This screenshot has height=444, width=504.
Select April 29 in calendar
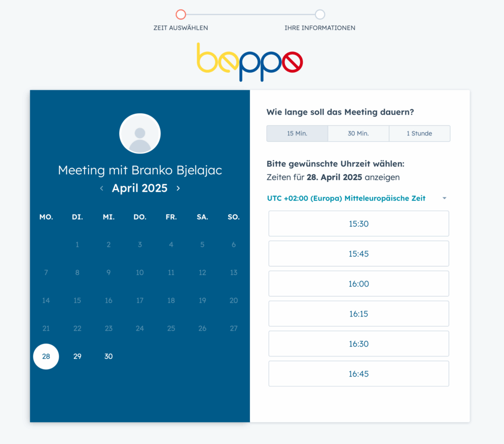[77, 356]
